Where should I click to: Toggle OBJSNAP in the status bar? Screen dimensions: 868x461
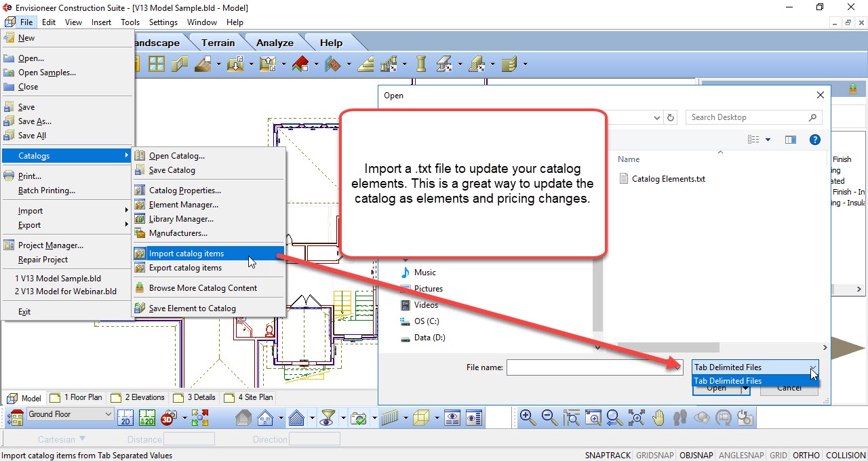[x=696, y=456]
